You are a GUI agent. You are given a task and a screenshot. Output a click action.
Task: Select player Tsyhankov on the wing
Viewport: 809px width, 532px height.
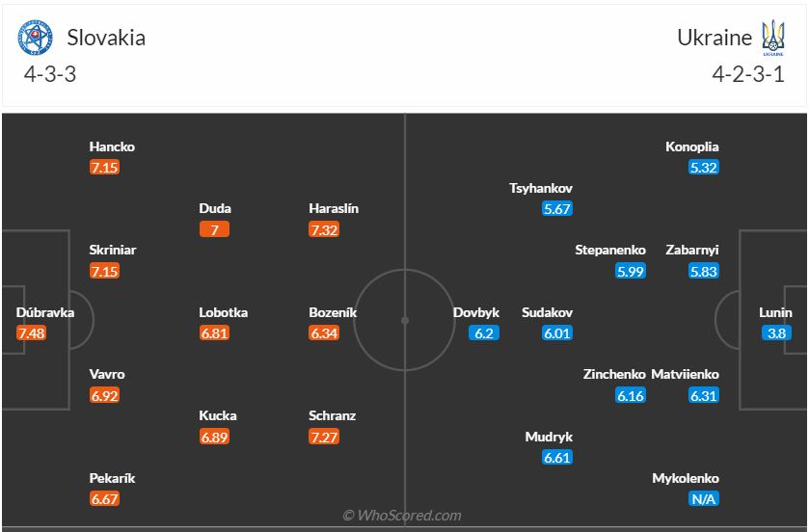(541, 188)
